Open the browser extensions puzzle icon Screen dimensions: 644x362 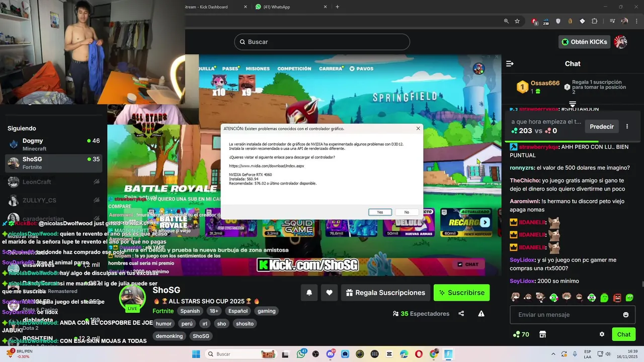(x=594, y=21)
